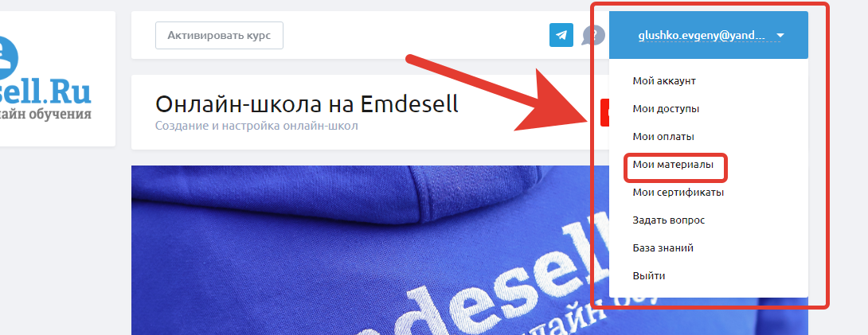Screen dimensions: 868x335
Task: Go to Мои оплаты
Action: coord(663,137)
